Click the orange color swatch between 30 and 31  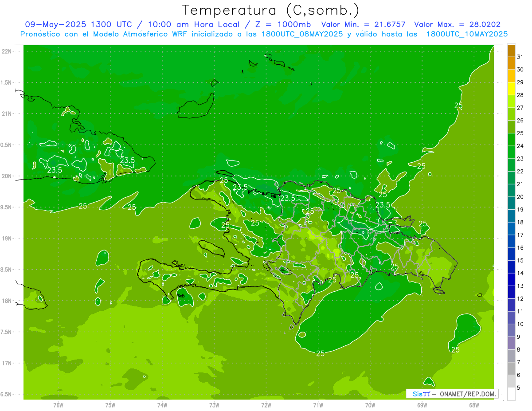pos(512,63)
